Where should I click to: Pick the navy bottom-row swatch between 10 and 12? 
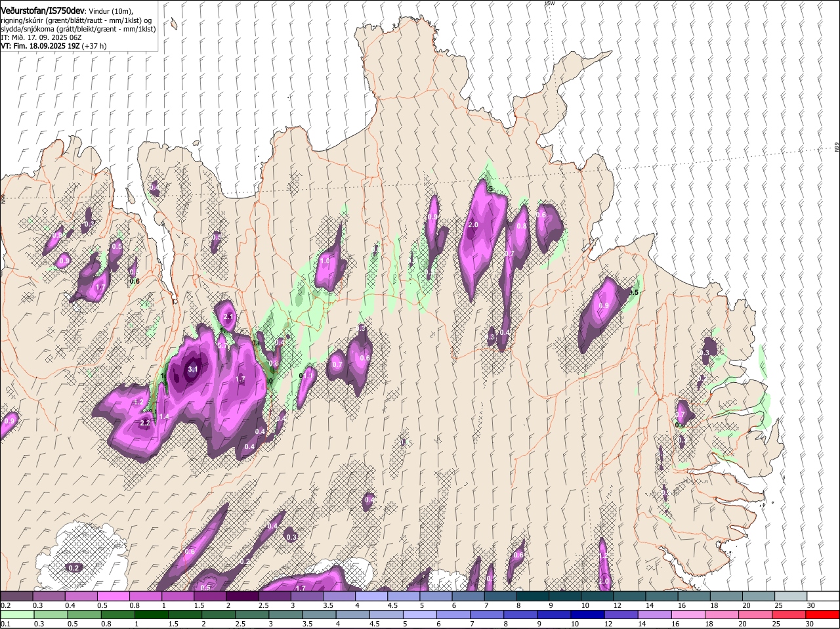588,615
